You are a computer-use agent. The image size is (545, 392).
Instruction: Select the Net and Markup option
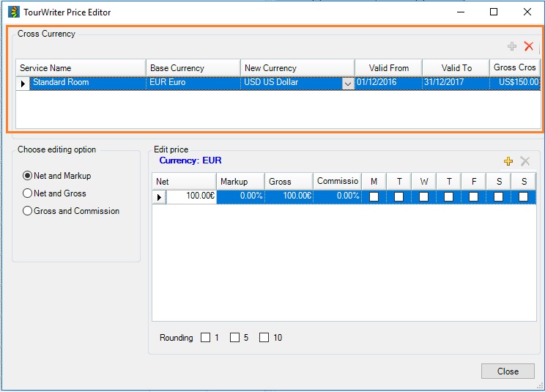tap(28, 176)
